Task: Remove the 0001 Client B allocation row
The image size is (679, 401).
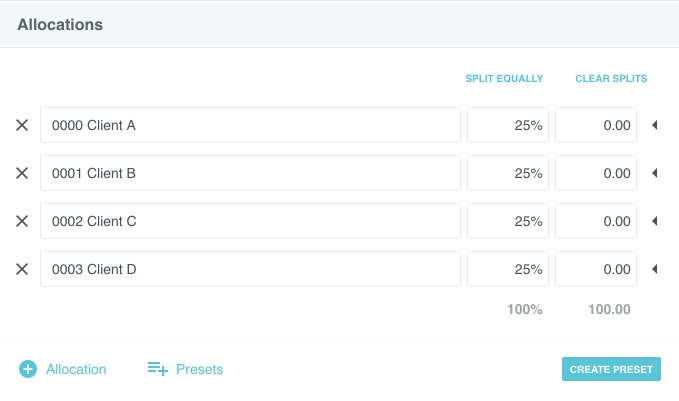Action: 22,173
